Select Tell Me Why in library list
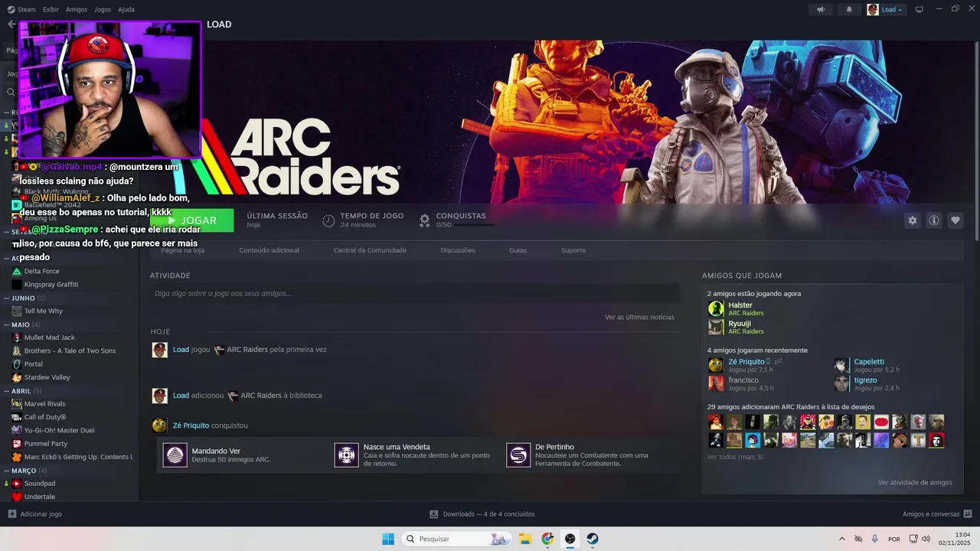Screen dimensions: 980x551 [43, 311]
